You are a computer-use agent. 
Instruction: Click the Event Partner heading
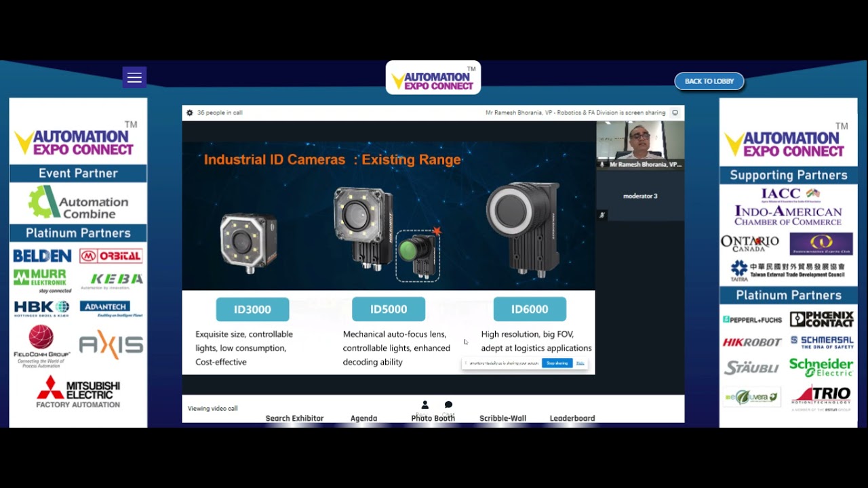(x=78, y=174)
